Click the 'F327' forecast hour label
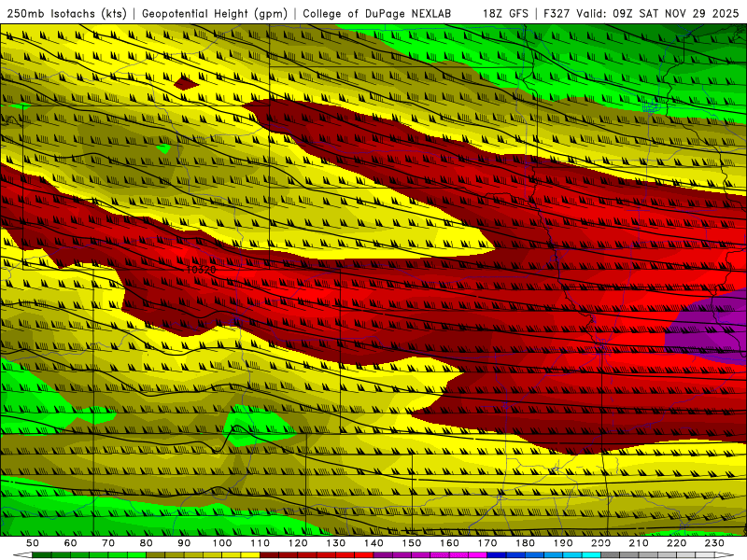Image resolution: width=747 pixels, height=560 pixels. click(557, 13)
